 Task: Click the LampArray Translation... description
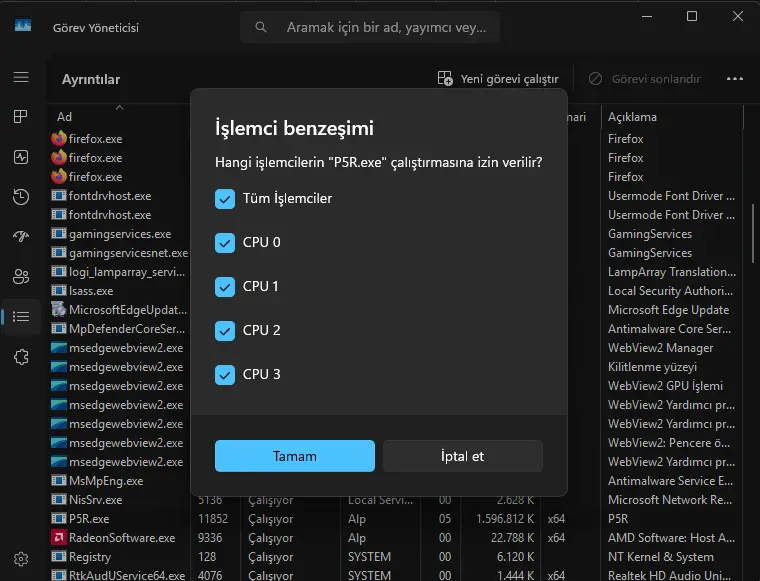pos(672,272)
